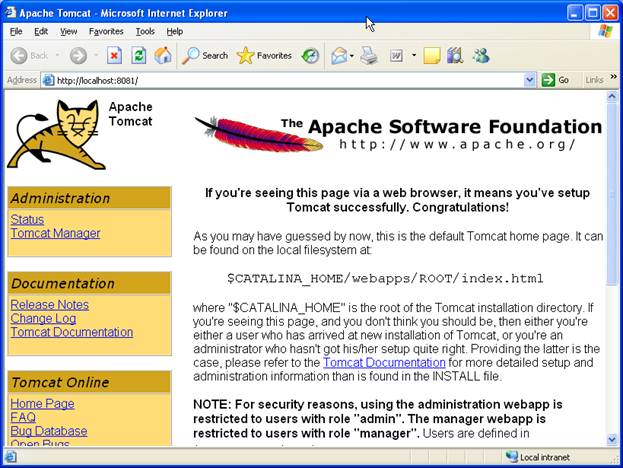The width and height of the screenshot is (623, 468).
Task: Open the Messenger people icon
Action: click(481, 56)
